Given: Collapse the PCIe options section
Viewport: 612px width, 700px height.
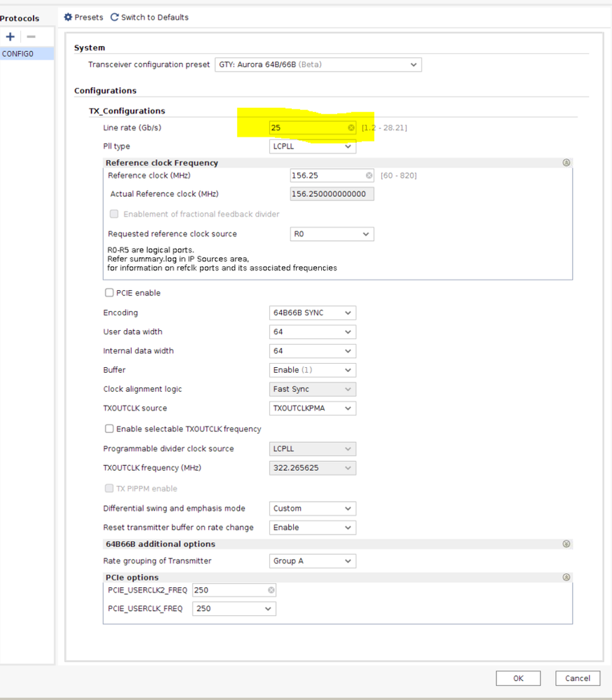Looking at the screenshot, I should (x=566, y=577).
